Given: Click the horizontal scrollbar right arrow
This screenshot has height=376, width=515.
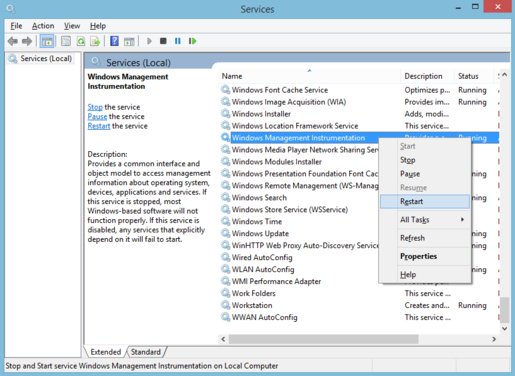Looking at the screenshot, I should pyautogui.click(x=494, y=339).
